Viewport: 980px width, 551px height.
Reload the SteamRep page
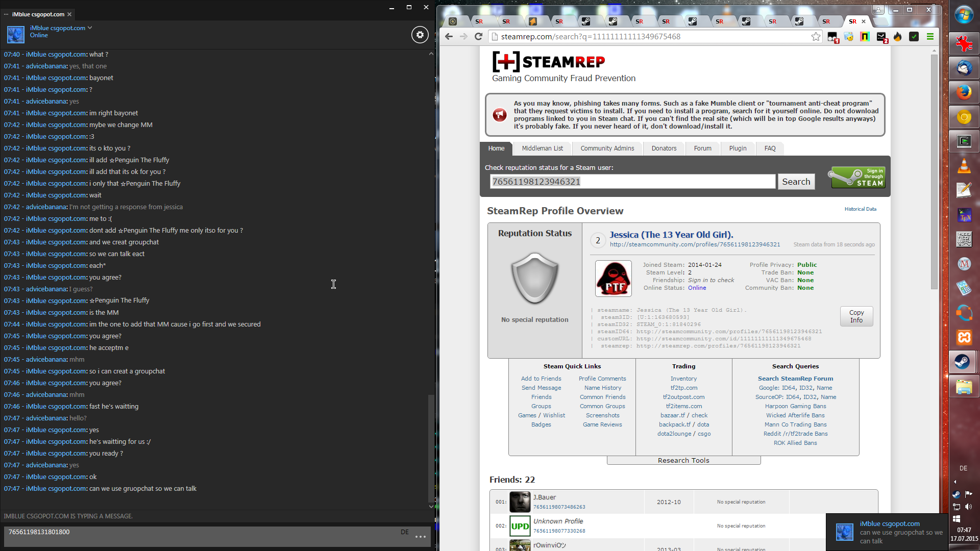478,37
